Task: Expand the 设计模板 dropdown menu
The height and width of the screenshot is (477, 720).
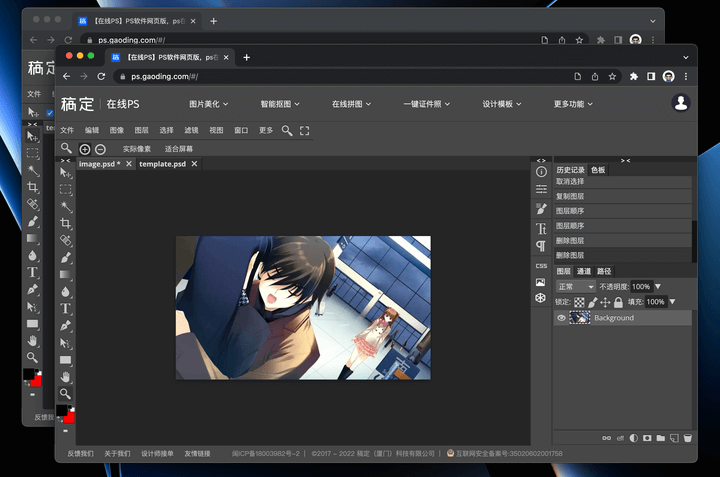Action: (502, 104)
